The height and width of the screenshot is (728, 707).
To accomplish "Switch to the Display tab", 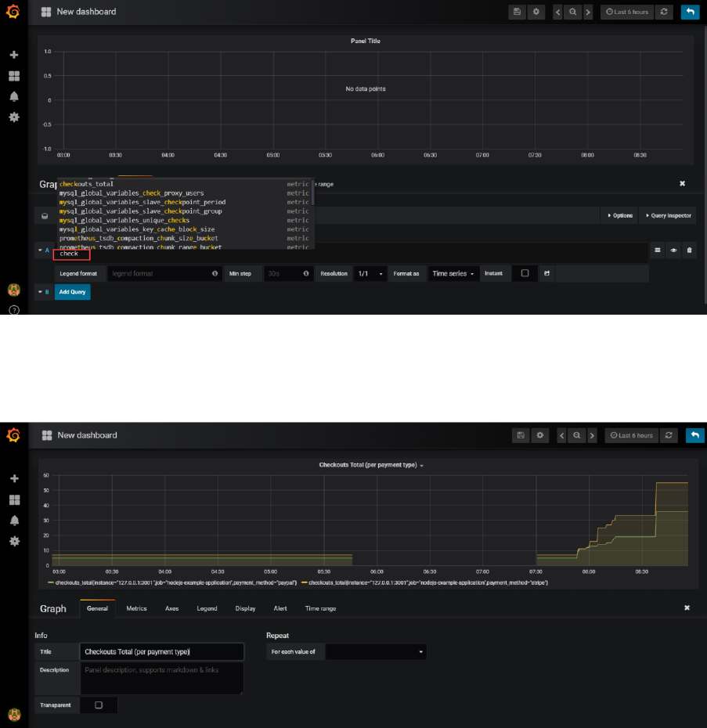I will (245, 608).
